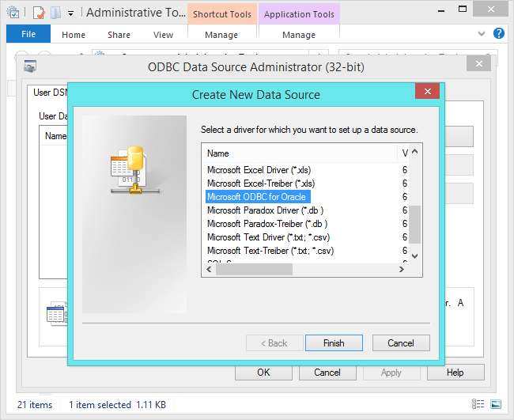The image size is (514, 420).
Task: Switch to large icons view in status bar
Action: point(496,404)
